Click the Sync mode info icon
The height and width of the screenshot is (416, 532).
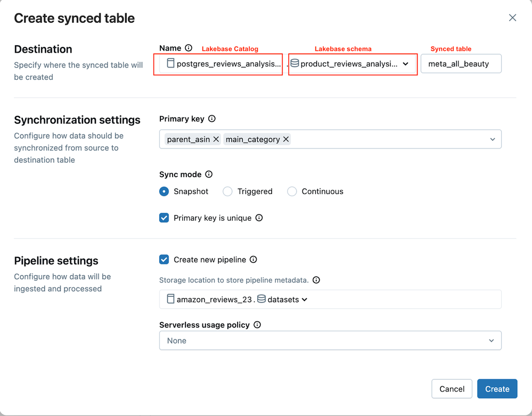(x=209, y=174)
